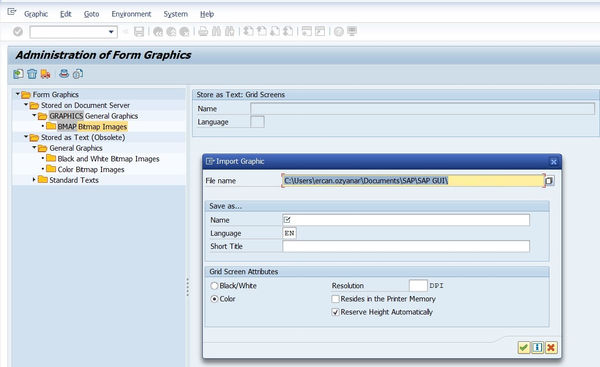The height and width of the screenshot is (367, 600).
Task: Collapse the General Graphics node under Stored as Text
Action: pyautogui.click(x=34, y=147)
